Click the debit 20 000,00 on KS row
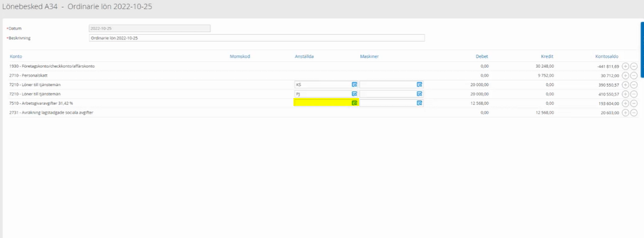 [479, 84]
